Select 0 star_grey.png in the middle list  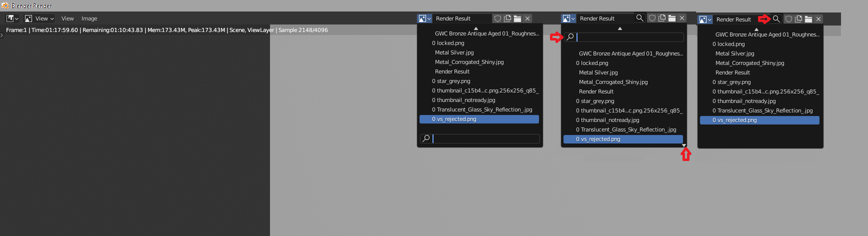pyautogui.click(x=623, y=101)
